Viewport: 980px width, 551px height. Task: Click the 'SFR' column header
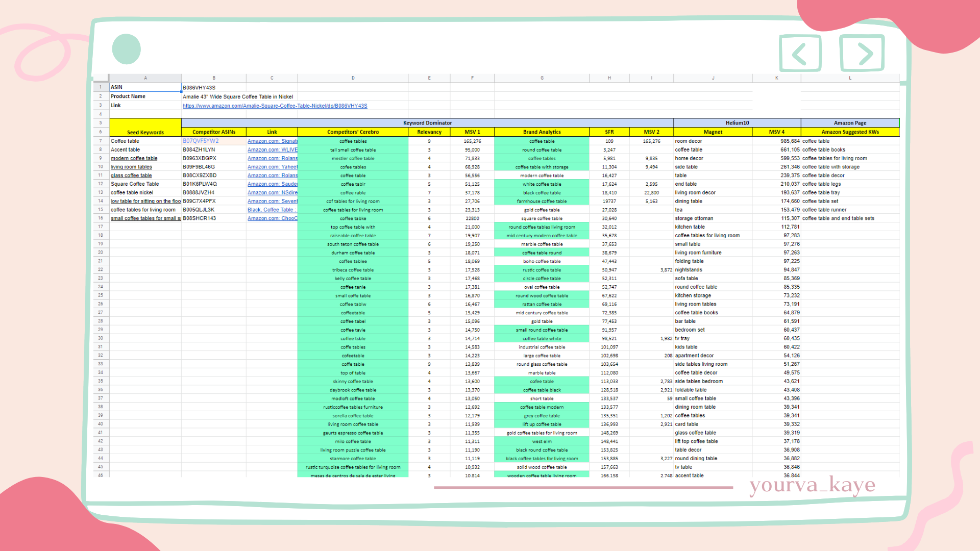(x=609, y=132)
